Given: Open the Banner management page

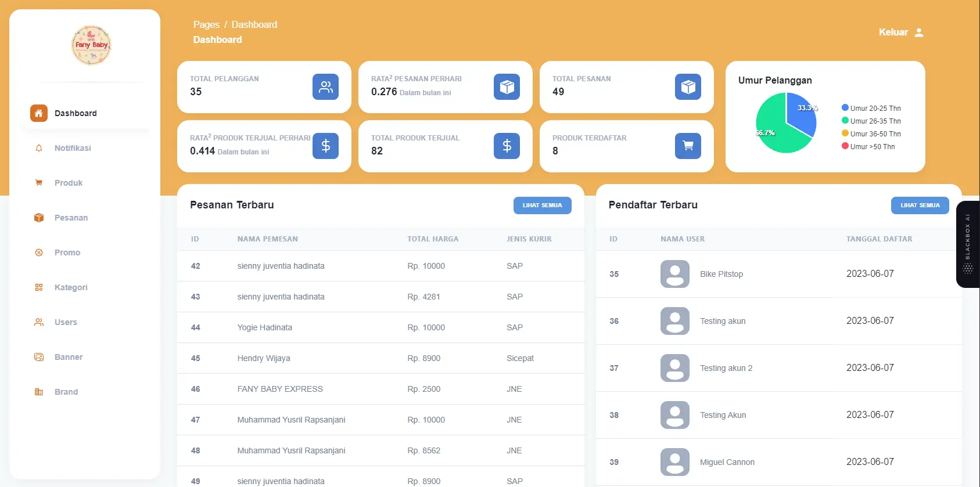Looking at the screenshot, I should (x=69, y=357).
